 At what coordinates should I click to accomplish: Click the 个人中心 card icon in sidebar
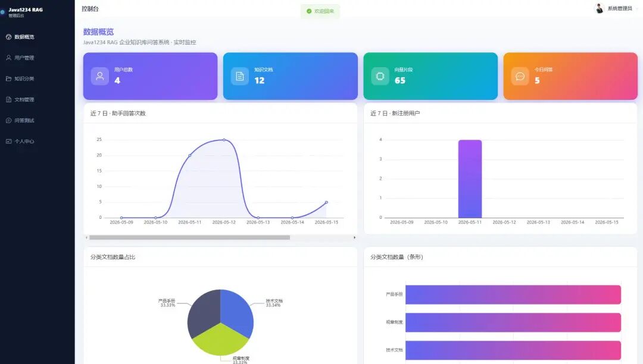[8, 142]
